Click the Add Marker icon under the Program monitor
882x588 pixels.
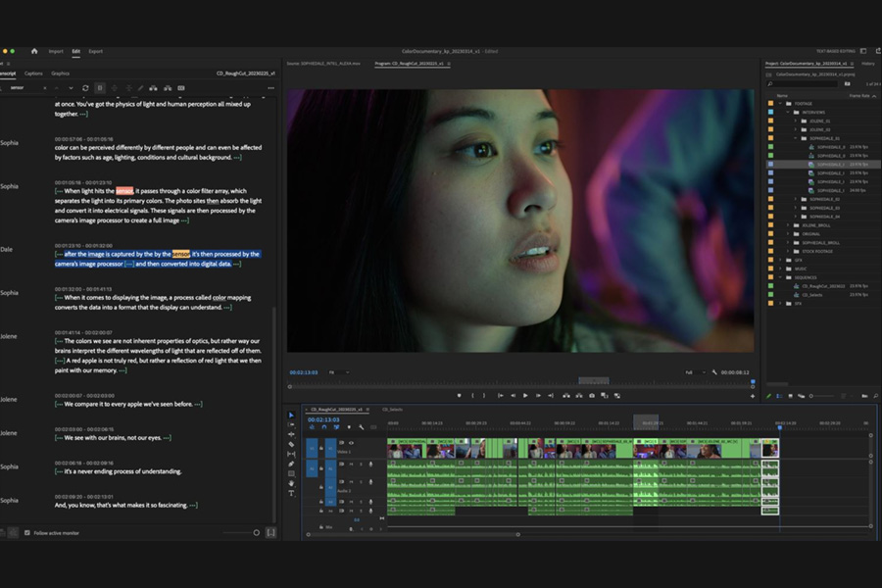[460, 395]
